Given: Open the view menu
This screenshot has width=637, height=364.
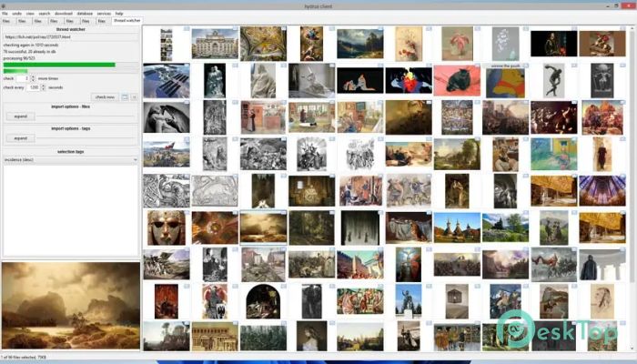Looking at the screenshot, I should pos(30,14).
